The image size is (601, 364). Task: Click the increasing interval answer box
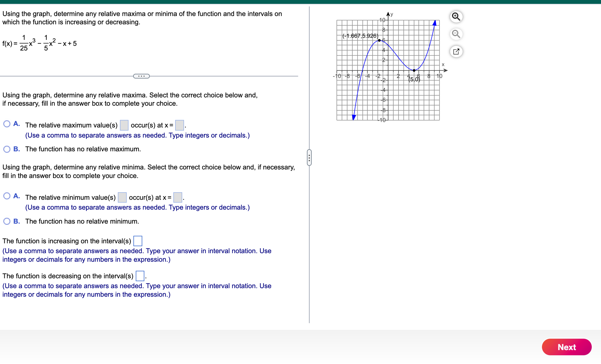(138, 241)
